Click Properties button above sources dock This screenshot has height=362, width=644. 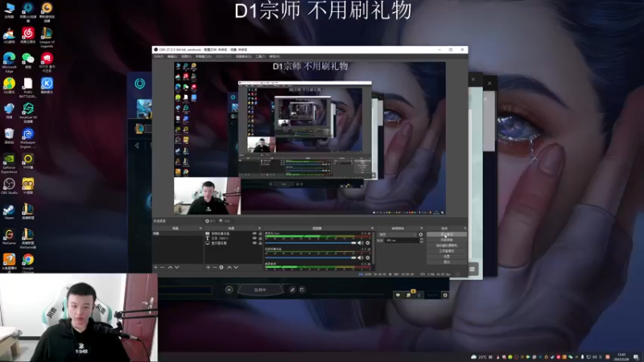pos(210,220)
